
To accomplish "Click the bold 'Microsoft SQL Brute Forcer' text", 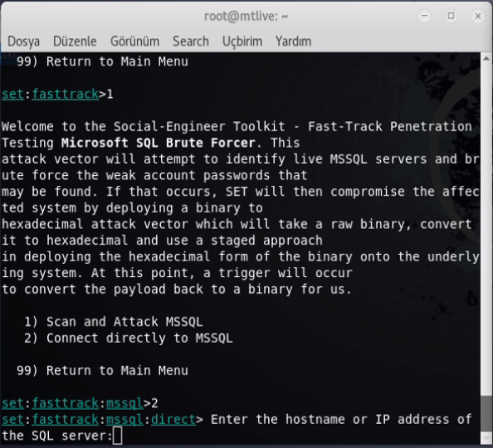I will pyautogui.click(x=159, y=143).
